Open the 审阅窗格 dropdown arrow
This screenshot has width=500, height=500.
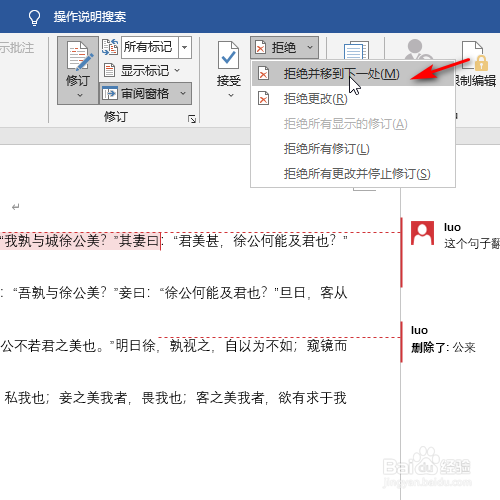point(183,94)
